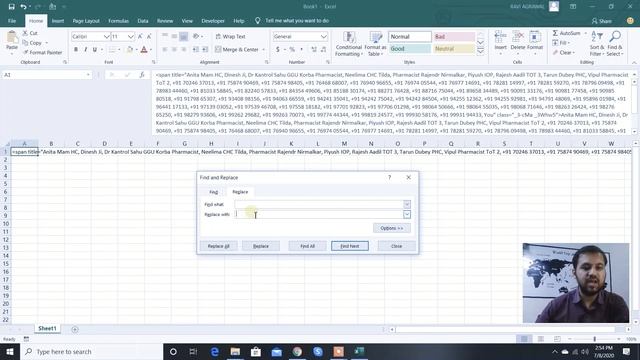
Task: Switch to the Insert ribbon tab
Action: pyautogui.click(x=58, y=21)
